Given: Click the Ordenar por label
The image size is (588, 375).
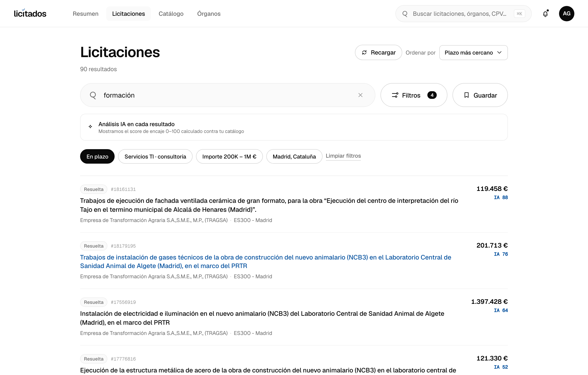Looking at the screenshot, I should [421, 53].
